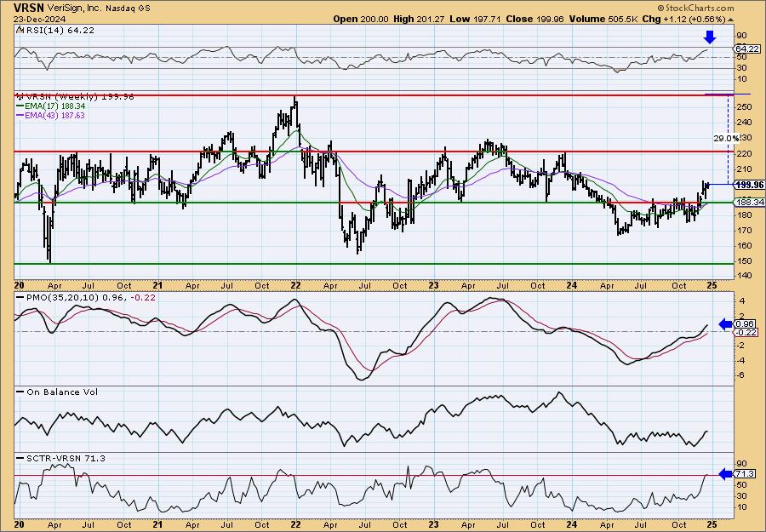Click the Volume 505.5K value

pos(603,19)
